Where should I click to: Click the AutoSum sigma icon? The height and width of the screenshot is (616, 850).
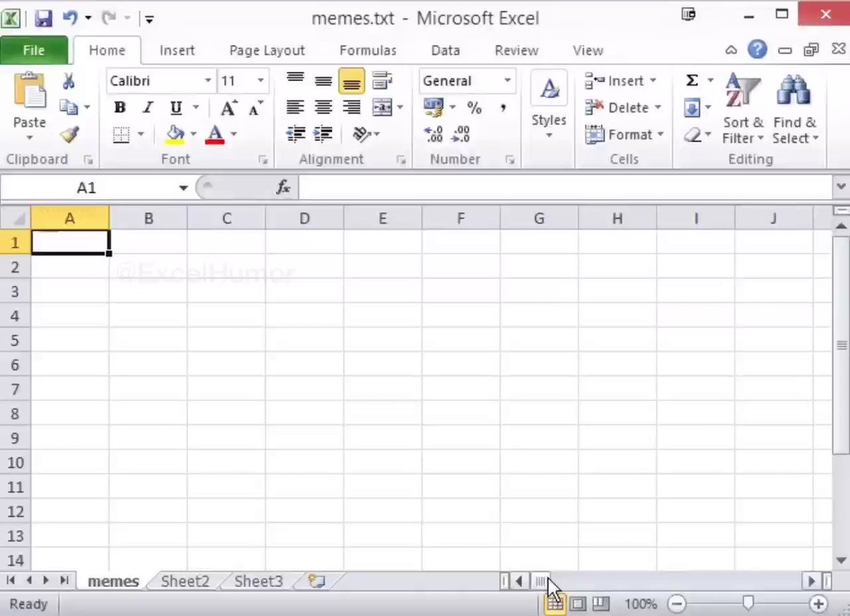tap(692, 81)
